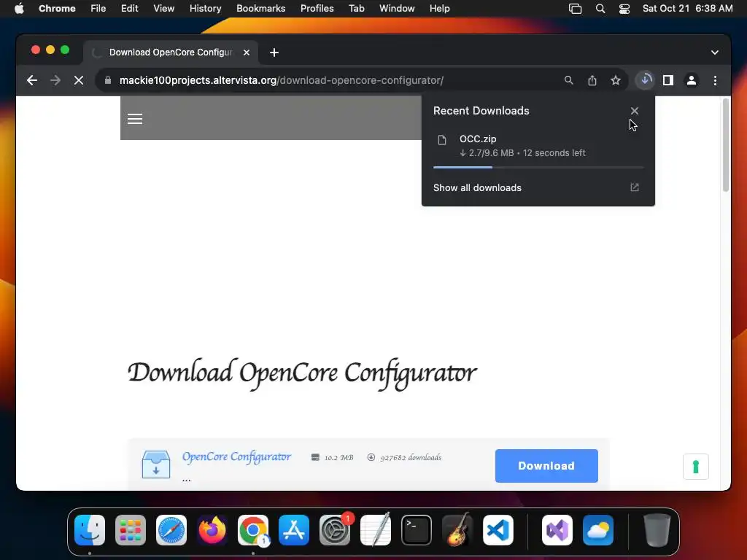Open the Help menu
The height and width of the screenshot is (560, 747).
439,9
